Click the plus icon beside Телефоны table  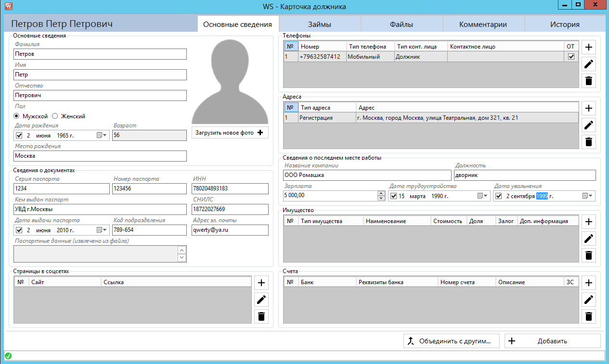pos(588,47)
